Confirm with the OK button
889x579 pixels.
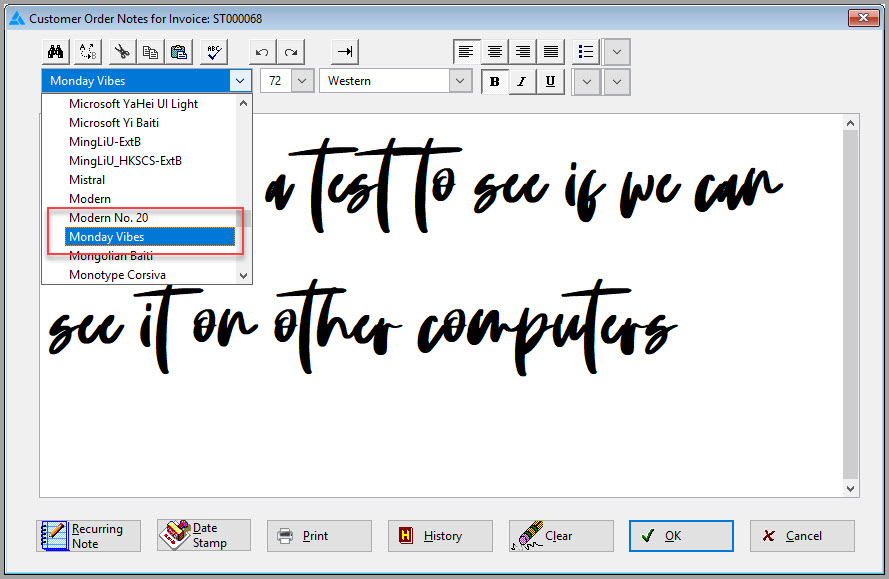tap(681, 536)
